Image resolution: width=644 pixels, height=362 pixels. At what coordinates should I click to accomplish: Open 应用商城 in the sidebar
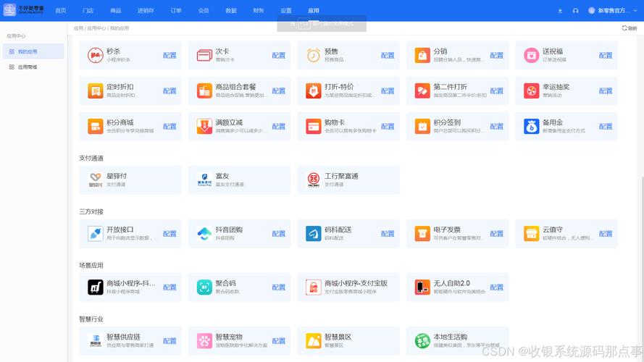click(33, 67)
